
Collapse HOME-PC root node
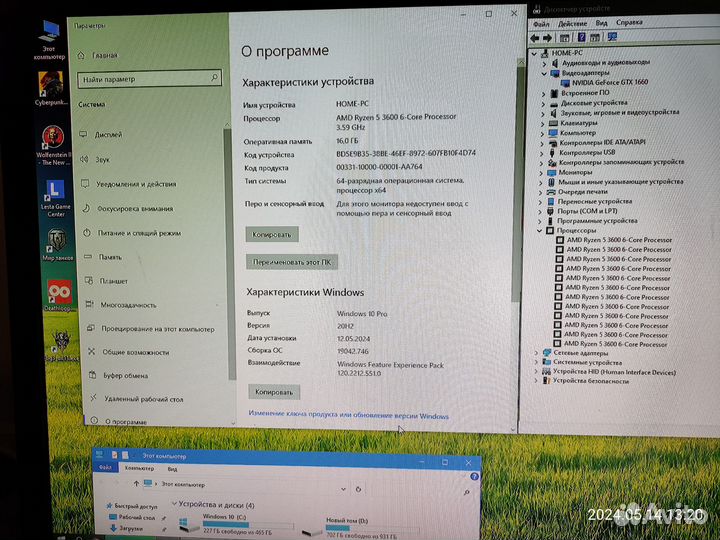click(534, 54)
